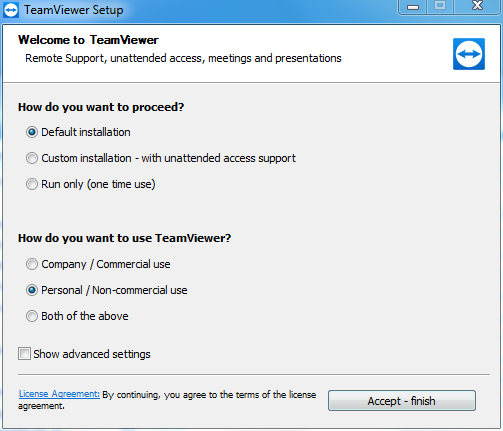The image size is (503, 431).
Task: Click the TeamViewer Setup title bar text
Action: point(73,10)
